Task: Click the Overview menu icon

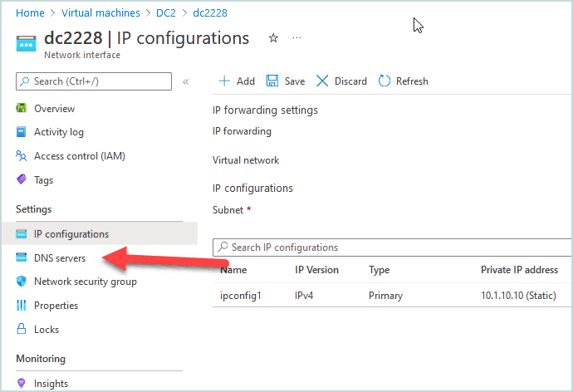Action: [22, 108]
